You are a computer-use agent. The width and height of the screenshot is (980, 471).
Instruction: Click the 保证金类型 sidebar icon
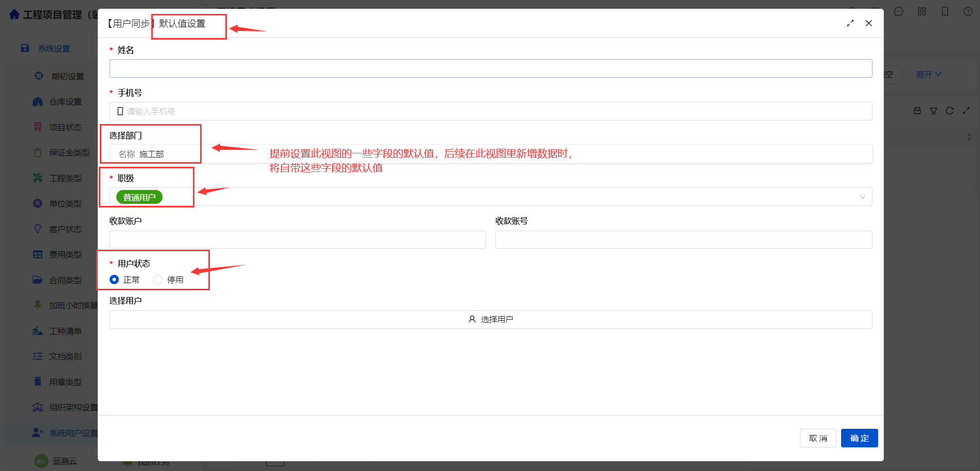pyautogui.click(x=38, y=152)
